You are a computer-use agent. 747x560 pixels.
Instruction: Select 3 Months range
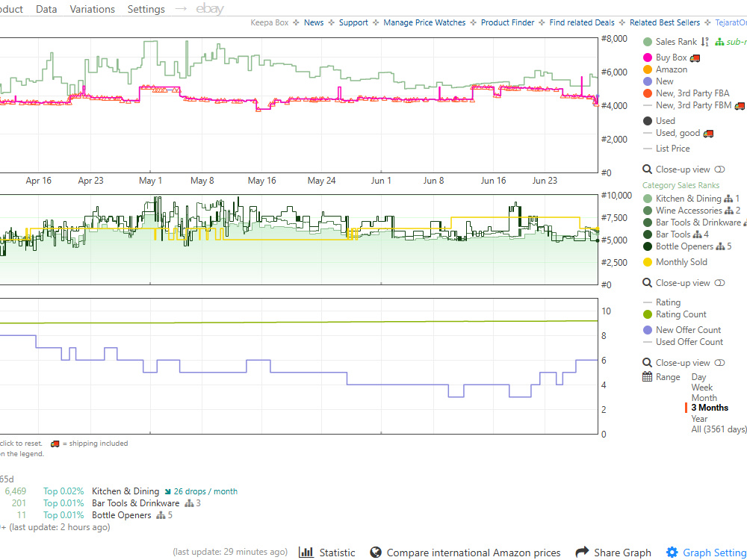(710, 408)
